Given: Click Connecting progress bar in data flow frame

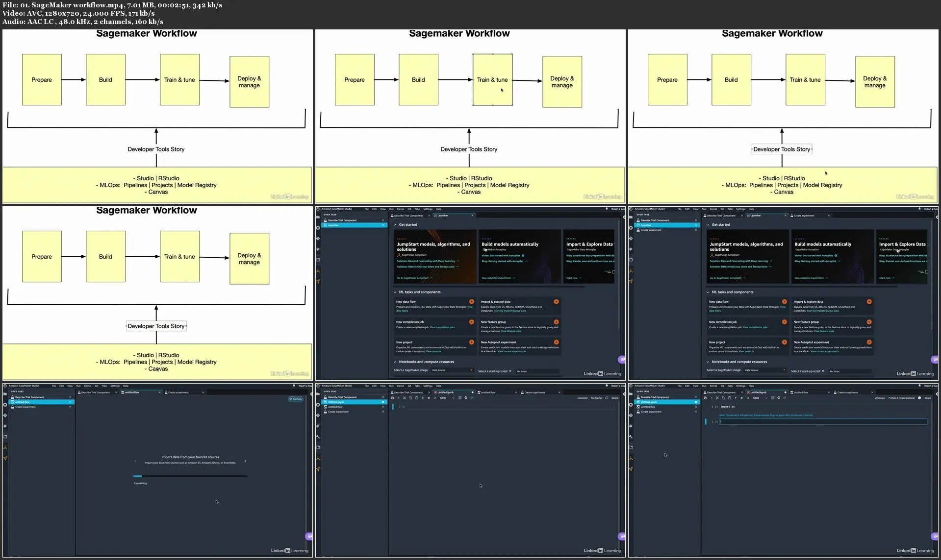Looking at the screenshot, I should pos(190,476).
